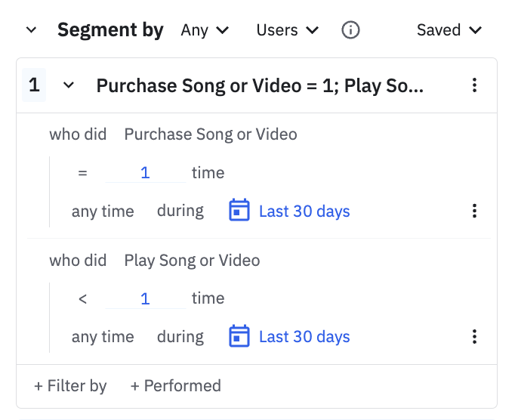Open the Play Song condition three-dot menu
Screen dimensions: 518x420
(474, 337)
